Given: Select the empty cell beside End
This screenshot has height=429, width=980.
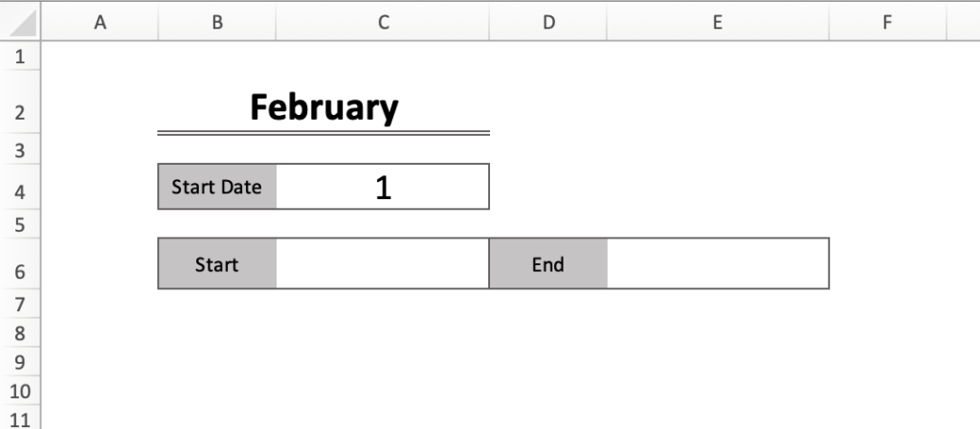Looking at the screenshot, I should (x=718, y=264).
